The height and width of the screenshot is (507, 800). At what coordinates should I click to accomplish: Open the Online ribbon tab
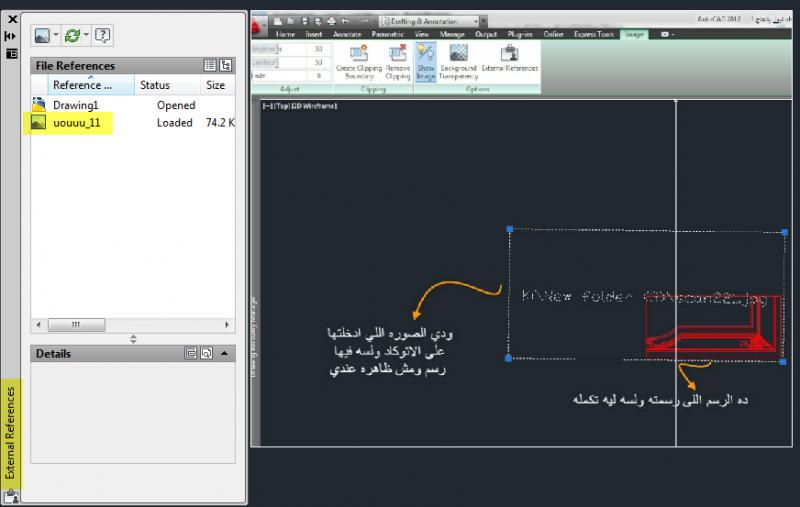[553, 34]
